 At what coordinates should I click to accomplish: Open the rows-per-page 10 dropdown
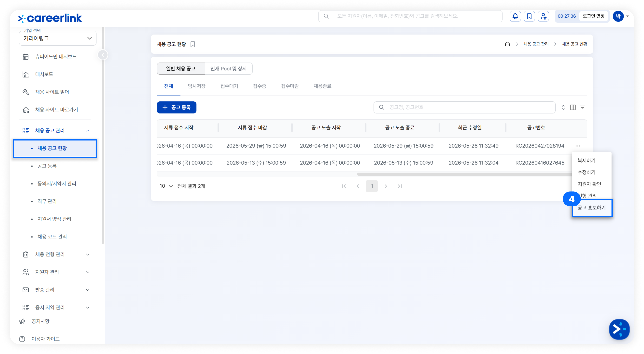[x=166, y=186]
